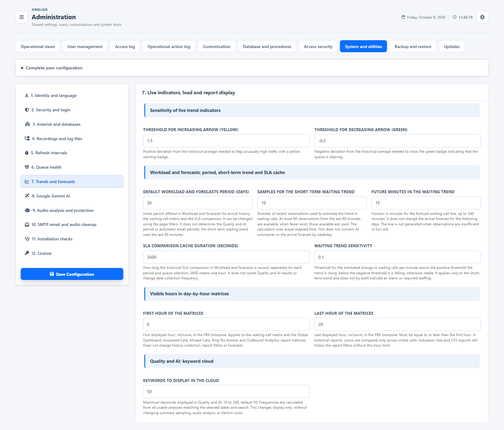
Task: Set the last hour of the matrices
Action: point(397,324)
